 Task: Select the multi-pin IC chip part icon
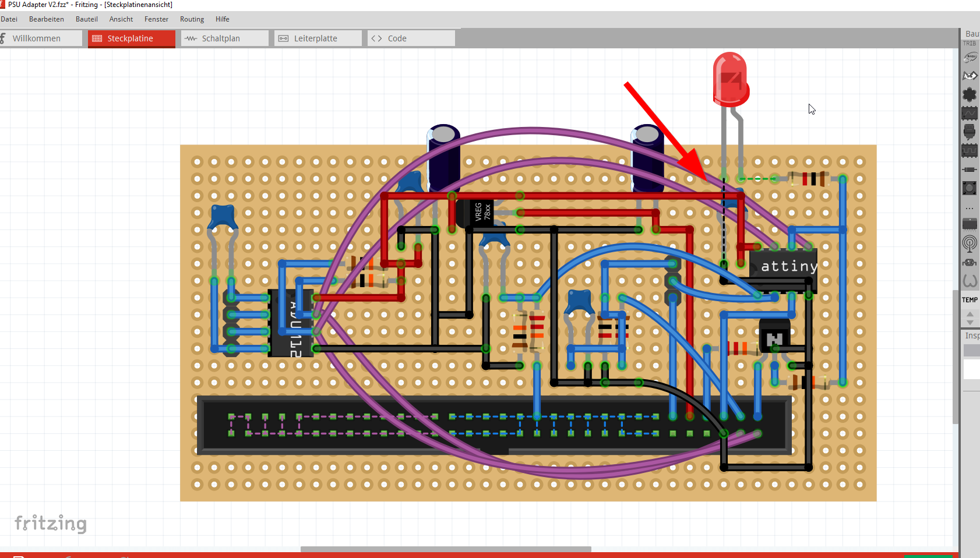tap(971, 224)
